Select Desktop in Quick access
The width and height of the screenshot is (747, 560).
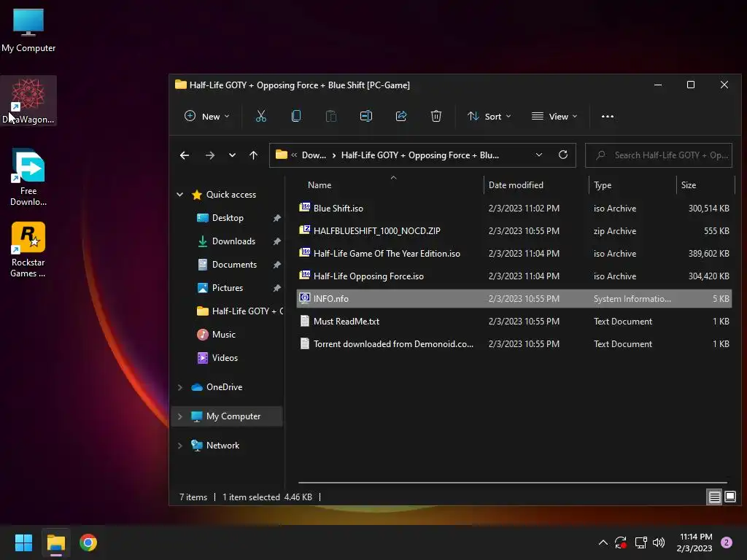coord(228,218)
